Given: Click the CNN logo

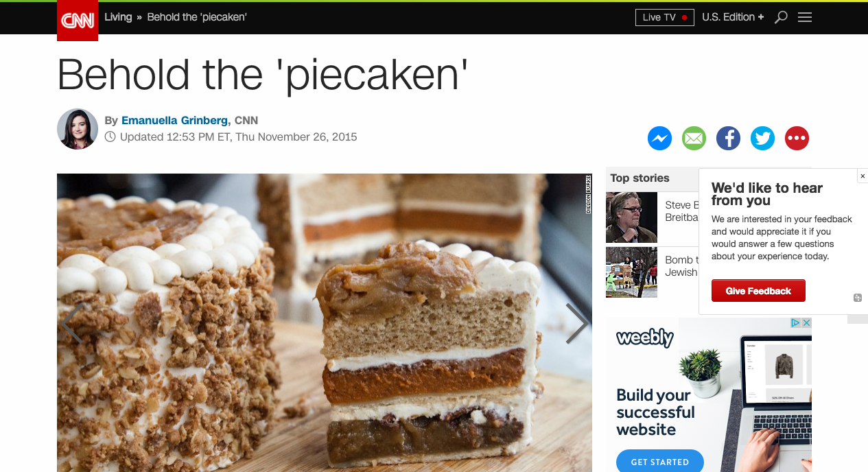Looking at the screenshot, I should (x=78, y=21).
